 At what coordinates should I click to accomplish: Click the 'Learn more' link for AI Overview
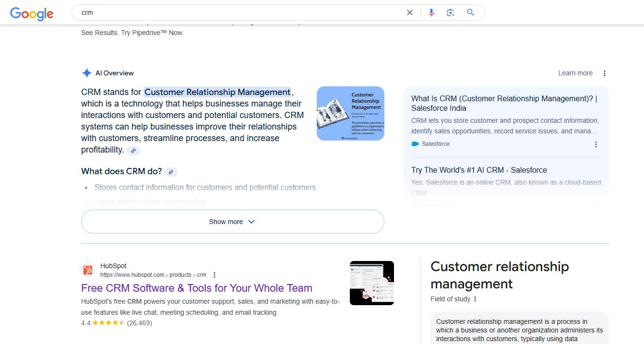coord(575,72)
